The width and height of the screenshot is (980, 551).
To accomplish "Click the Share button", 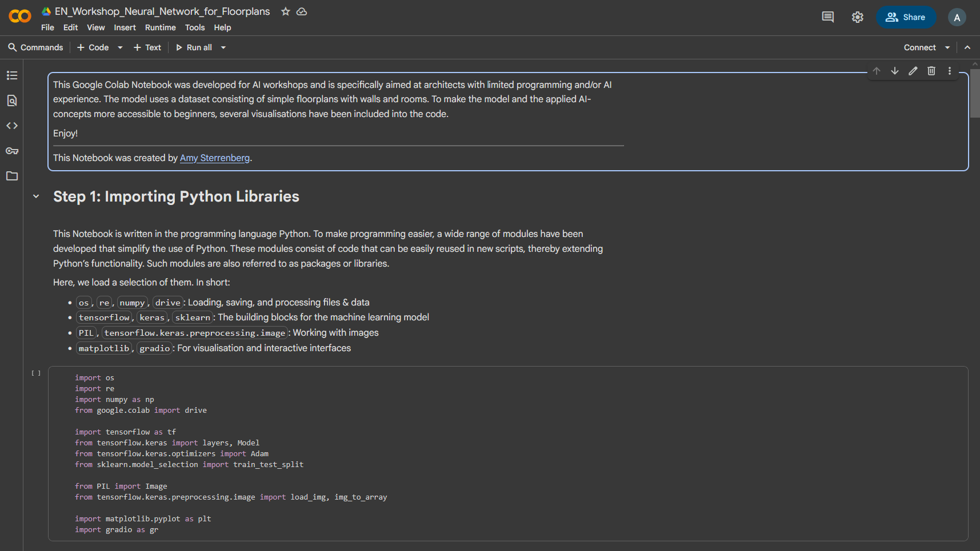I will pyautogui.click(x=906, y=17).
